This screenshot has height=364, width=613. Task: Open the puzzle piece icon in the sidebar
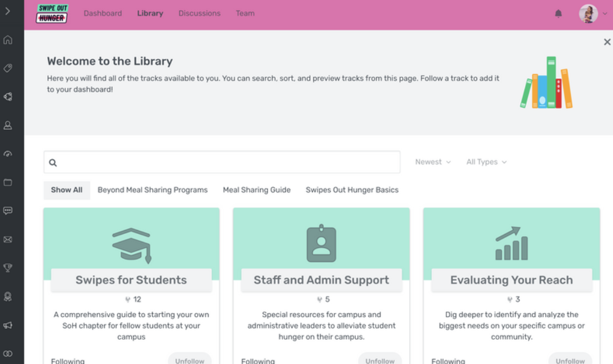point(8,97)
